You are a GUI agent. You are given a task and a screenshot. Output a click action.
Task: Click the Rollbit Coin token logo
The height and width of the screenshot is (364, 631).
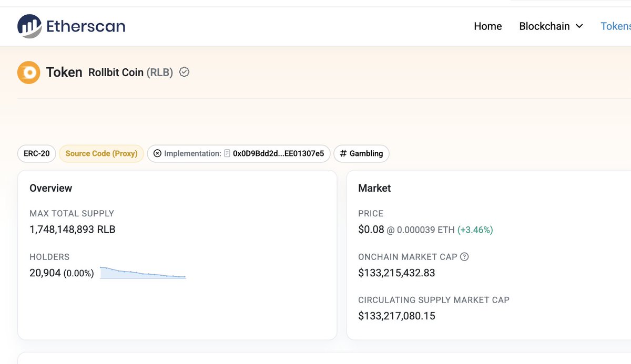point(28,72)
